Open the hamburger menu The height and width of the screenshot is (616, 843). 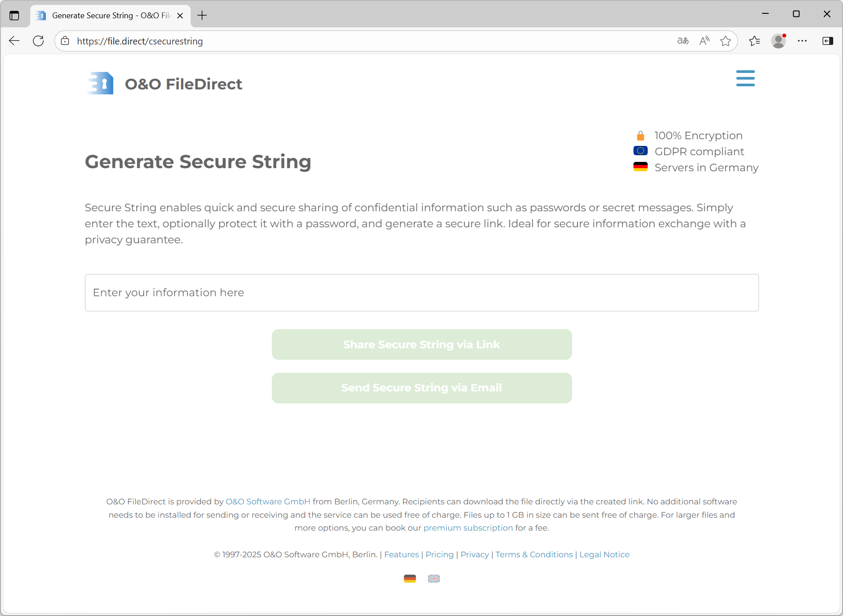(745, 78)
